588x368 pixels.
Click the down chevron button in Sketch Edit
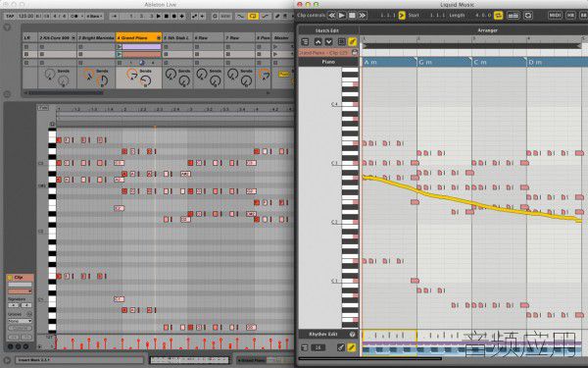coord(329,41)
